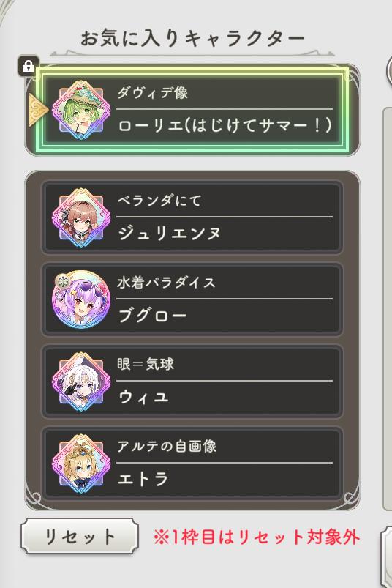The height and width of the screenshot is (588, 392).
Task: Select the ローリエ character portrait icon
Action: (81, 110)
